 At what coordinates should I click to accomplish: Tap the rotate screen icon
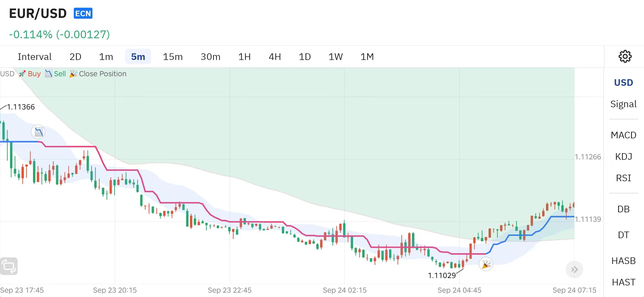(9, 266)
